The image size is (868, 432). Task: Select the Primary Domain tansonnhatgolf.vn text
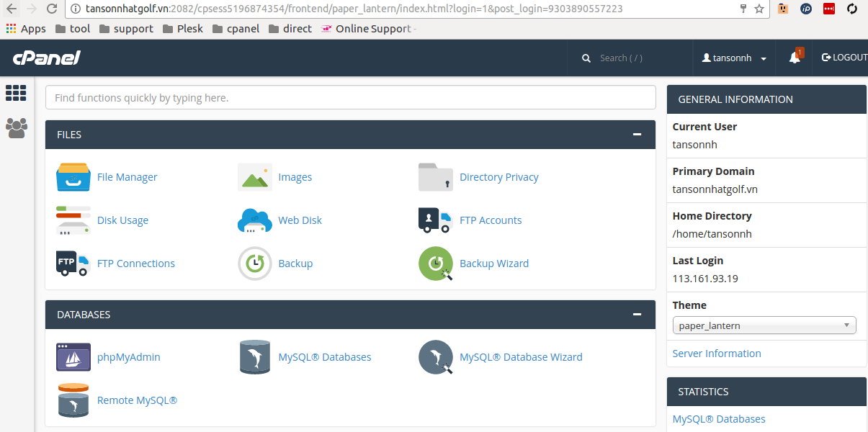(x=715, y=189)
